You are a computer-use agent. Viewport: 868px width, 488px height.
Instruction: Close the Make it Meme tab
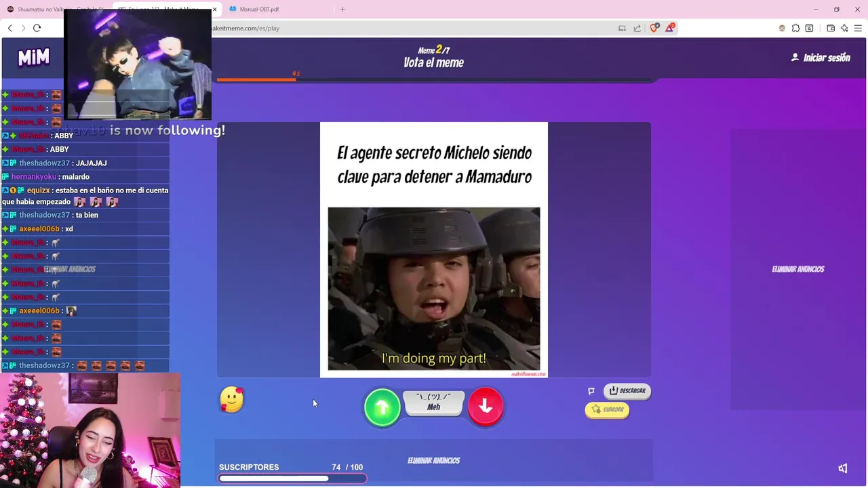pos(215,9)
